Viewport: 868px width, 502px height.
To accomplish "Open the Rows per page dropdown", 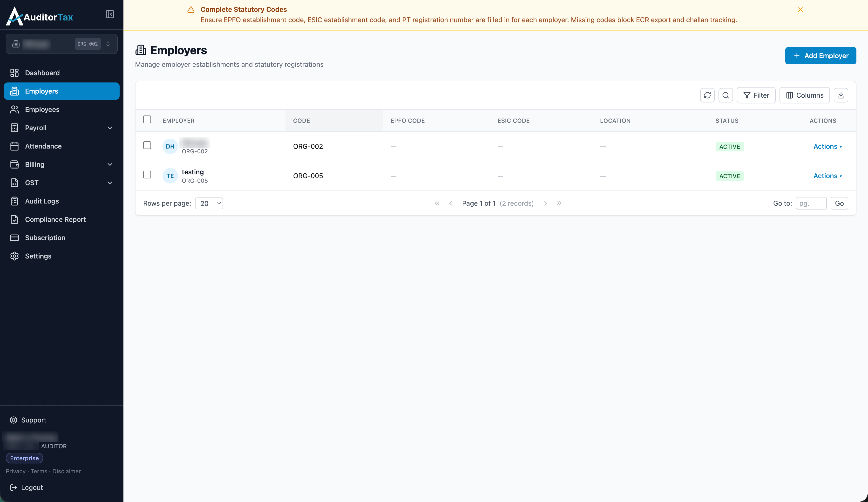I will [209, 203].
